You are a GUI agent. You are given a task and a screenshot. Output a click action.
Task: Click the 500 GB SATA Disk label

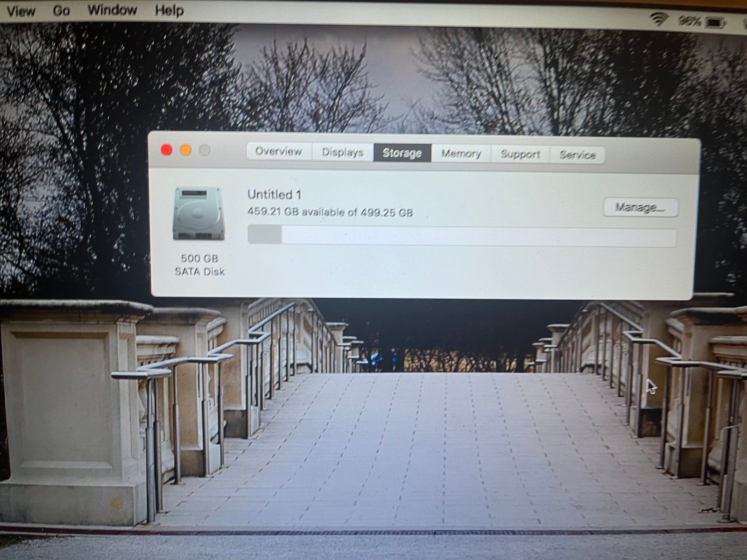(200, 265)
